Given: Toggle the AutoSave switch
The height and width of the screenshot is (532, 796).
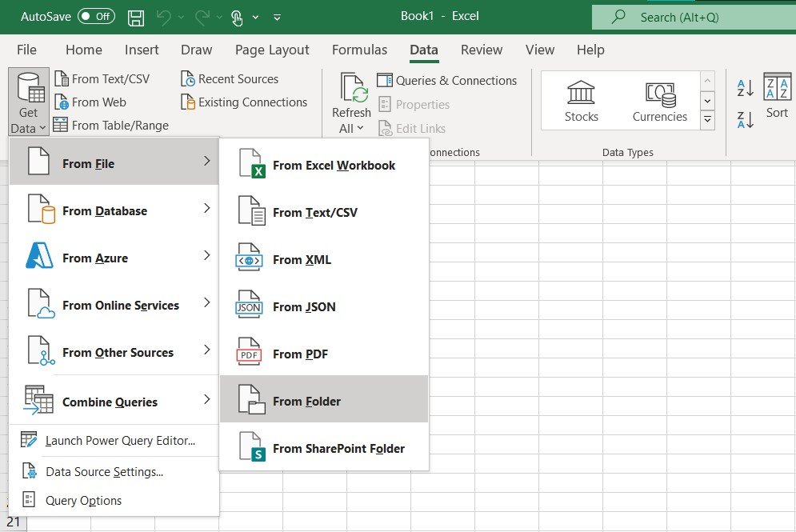Looking at the screenshot, I should pos(96,17).
